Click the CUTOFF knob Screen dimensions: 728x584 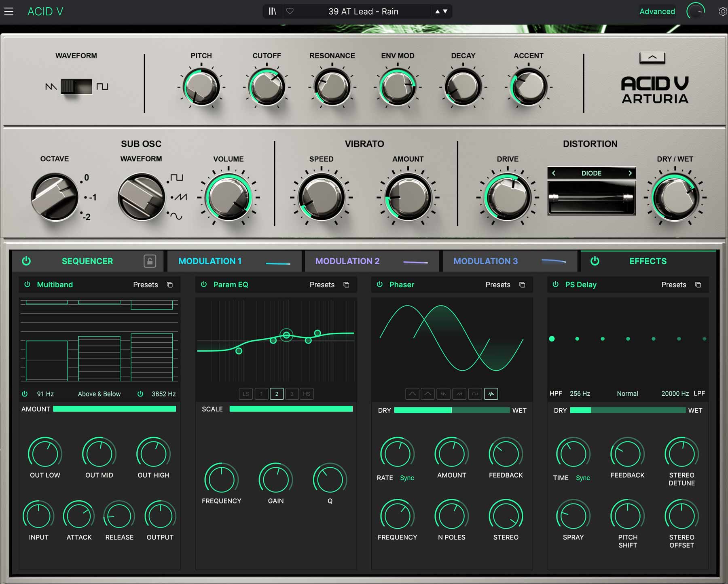coord(267,87)
